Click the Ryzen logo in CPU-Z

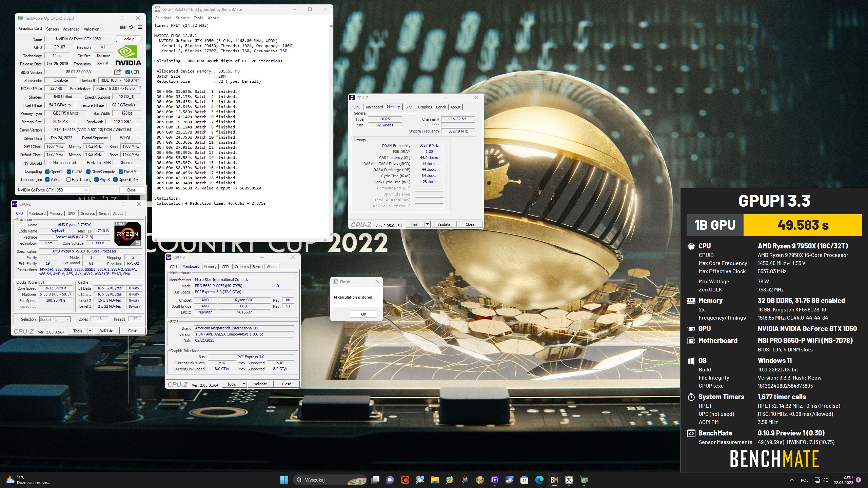point(127,233)
